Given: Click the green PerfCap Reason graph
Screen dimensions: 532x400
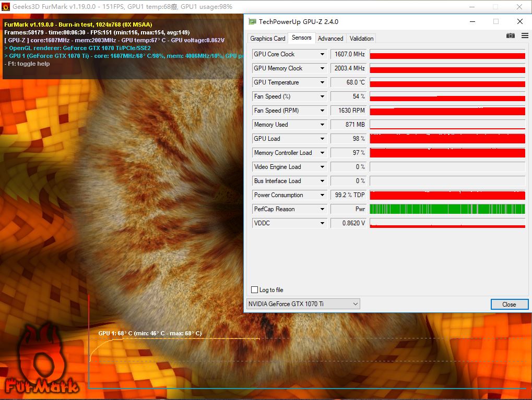Looking at the screenshot, I should [447, 209].
